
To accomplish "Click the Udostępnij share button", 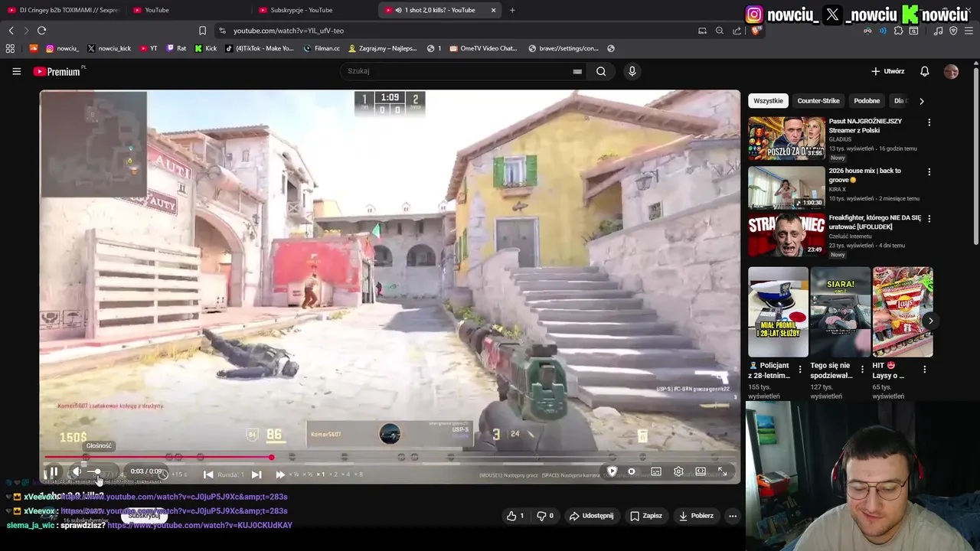I will tap(591, 516).
